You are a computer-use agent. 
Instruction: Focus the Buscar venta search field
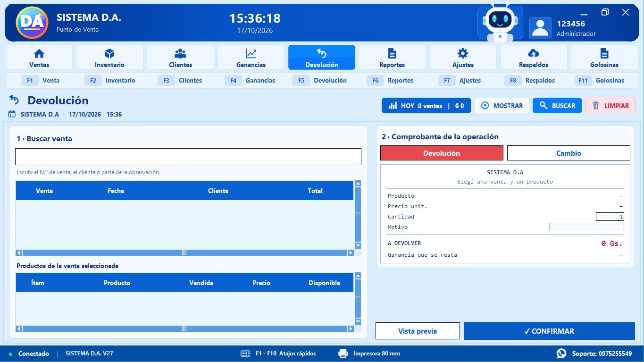[x=188, y=157]
